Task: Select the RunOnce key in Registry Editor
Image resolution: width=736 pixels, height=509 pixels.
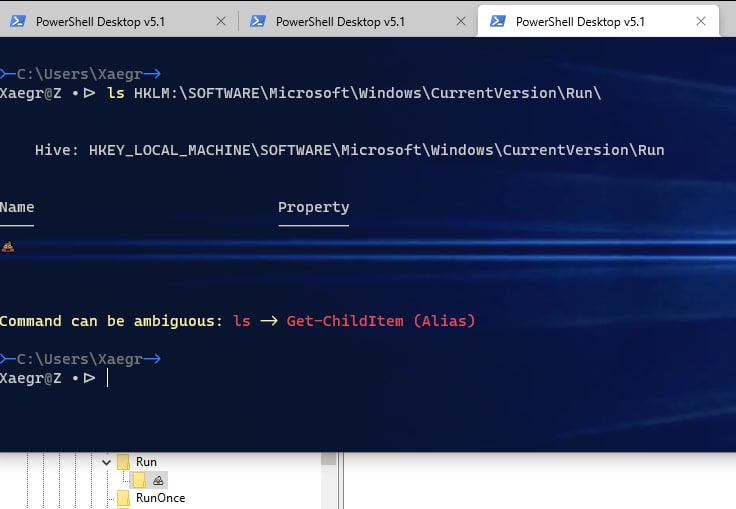Action: pyautogui.click(x=161, y=498)
